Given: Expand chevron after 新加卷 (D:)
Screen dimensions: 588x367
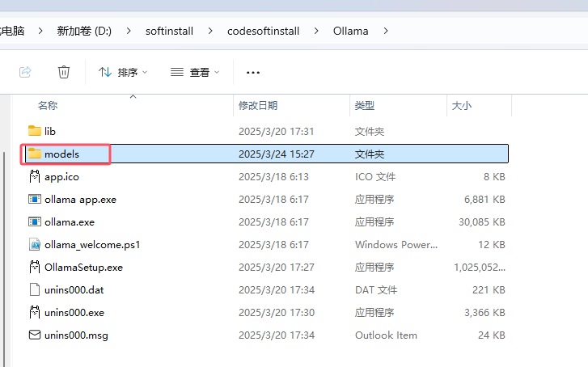Looking at the screenshot, I should coord(129,31).
